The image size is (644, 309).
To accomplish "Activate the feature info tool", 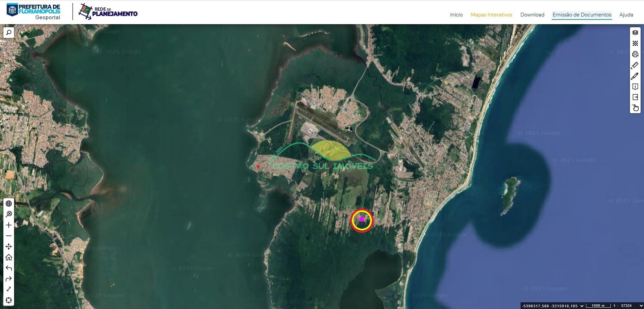I will click(635, 87).
